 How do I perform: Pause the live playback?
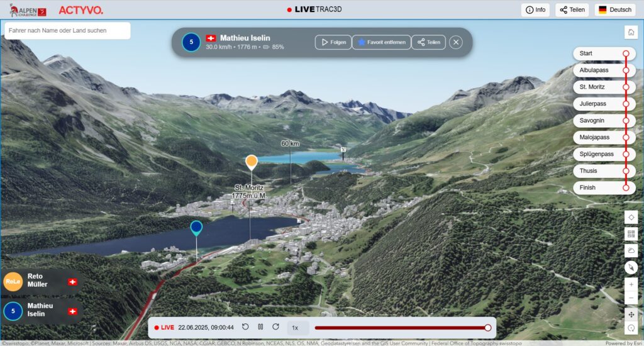tap(260, 327)
